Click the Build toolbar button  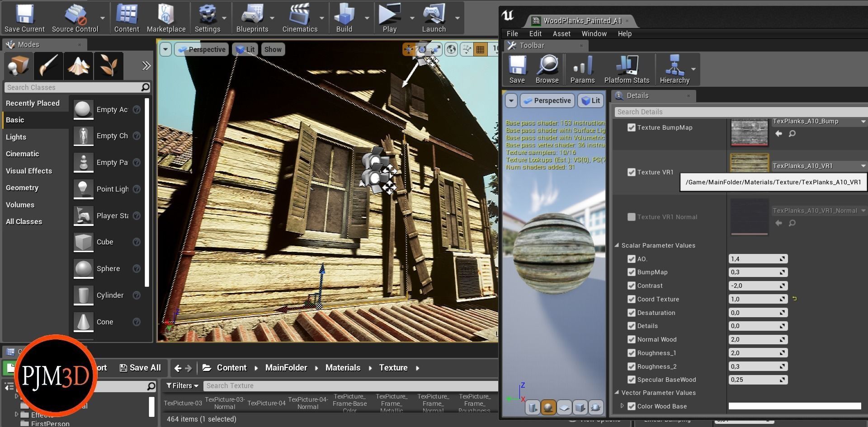344,18
